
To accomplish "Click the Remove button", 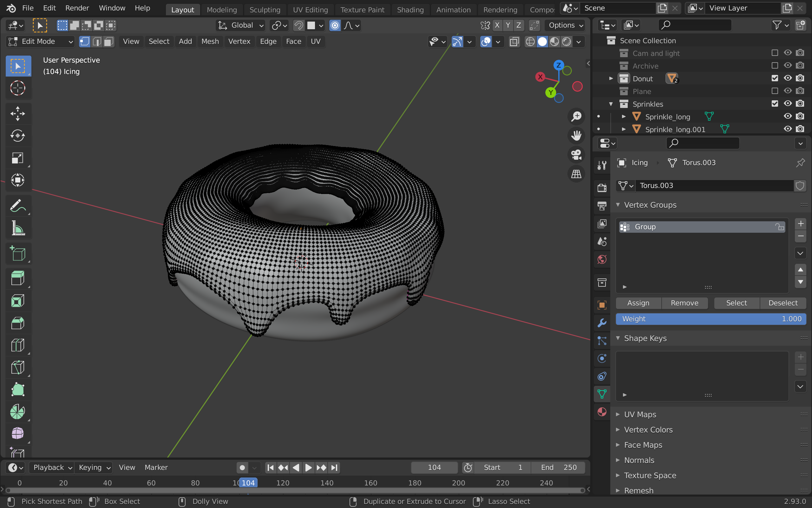I will (684, 303).
